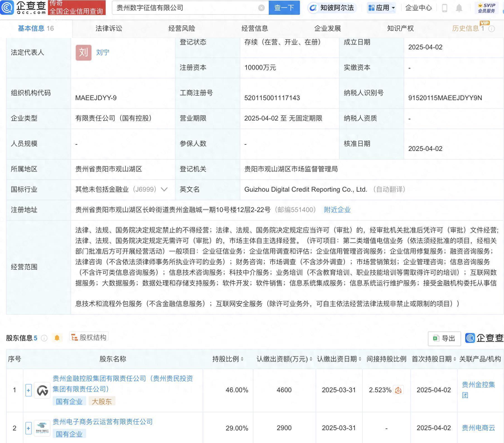Click the 查一下 search button
Screen dimensions: 504x443
(x=284, y=8)
